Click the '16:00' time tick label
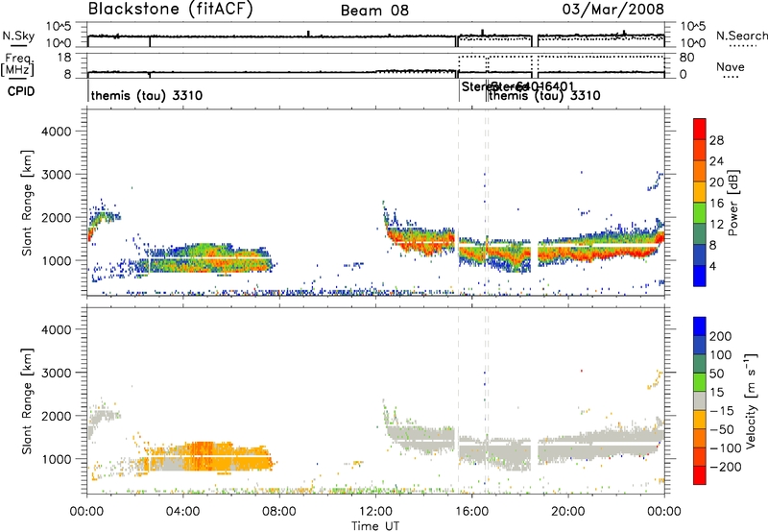 click(471, 512)
